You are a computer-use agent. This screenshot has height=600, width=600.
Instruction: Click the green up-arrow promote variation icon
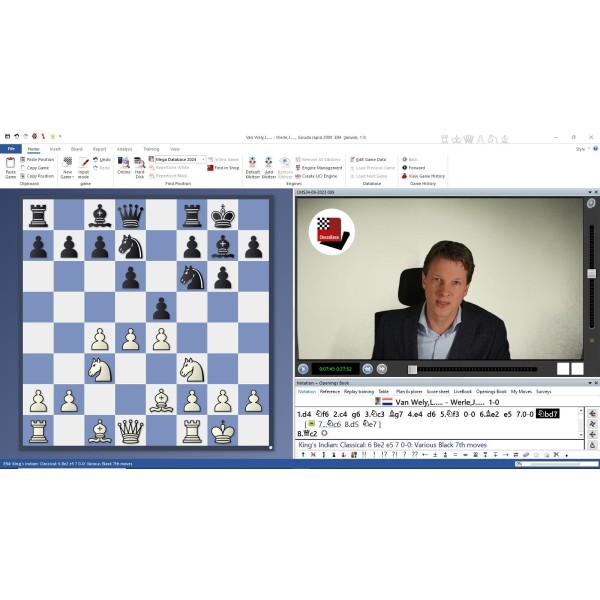[303, 455]
